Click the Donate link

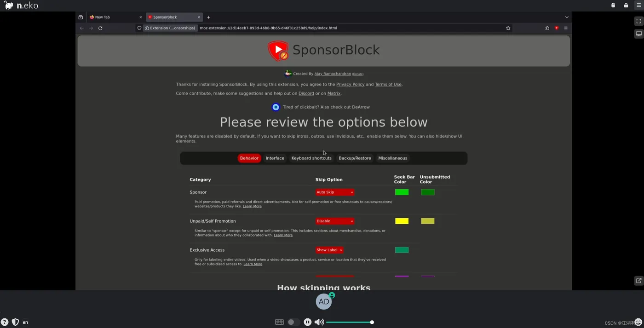tap(358, 74)
